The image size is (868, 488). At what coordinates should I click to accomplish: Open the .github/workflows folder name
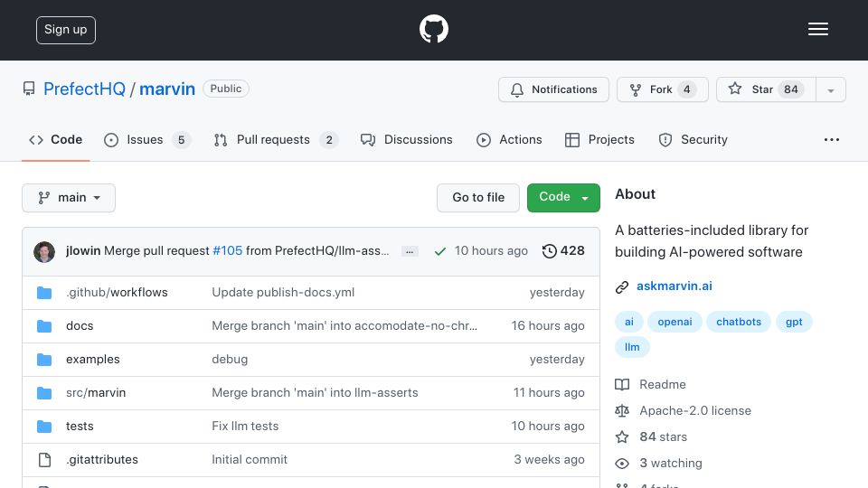(117, 293)
